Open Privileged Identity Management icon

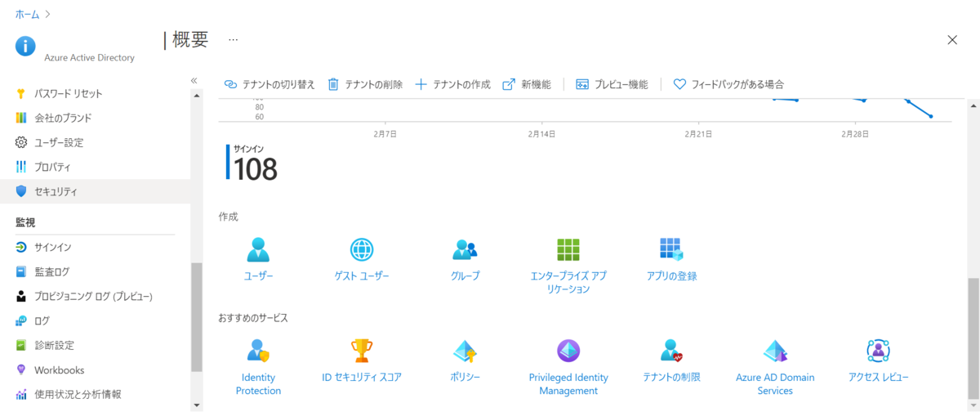568,352
